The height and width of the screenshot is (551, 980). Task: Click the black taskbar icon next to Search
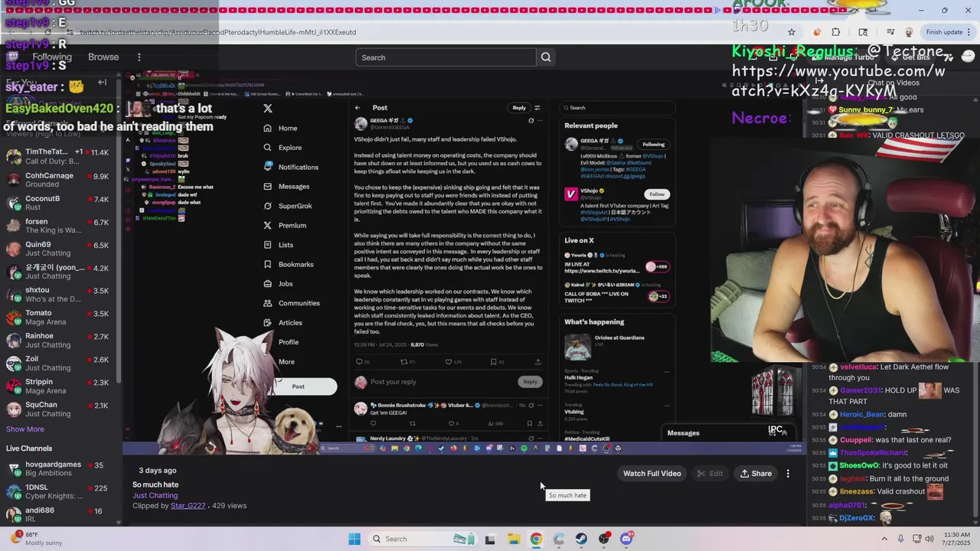490,539
